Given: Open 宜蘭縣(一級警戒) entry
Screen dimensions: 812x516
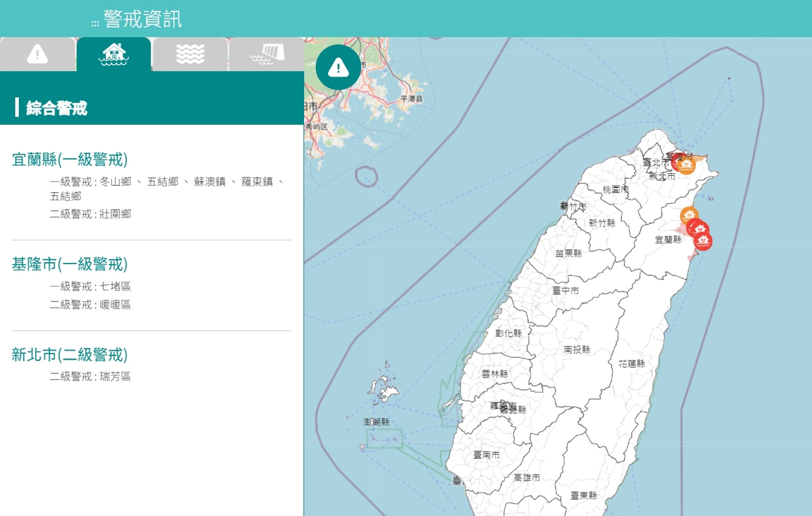Looking at the screenshot, I should tap(70, 159).
